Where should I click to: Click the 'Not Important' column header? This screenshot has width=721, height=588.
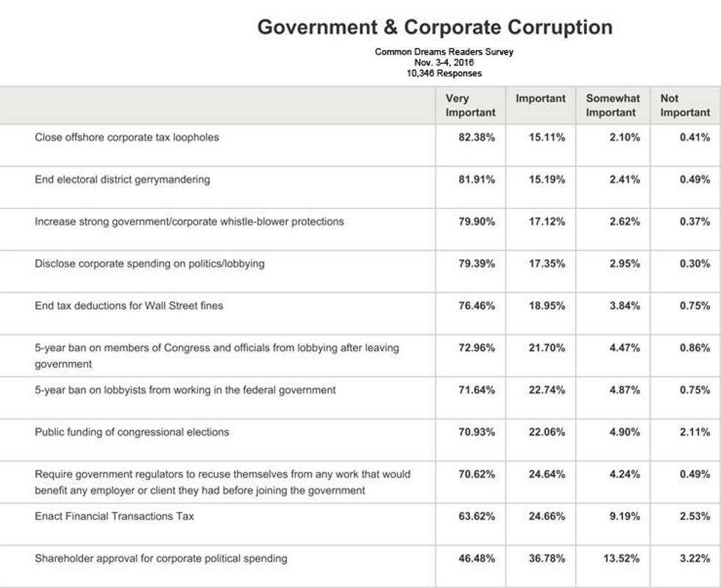click(684, 105)
